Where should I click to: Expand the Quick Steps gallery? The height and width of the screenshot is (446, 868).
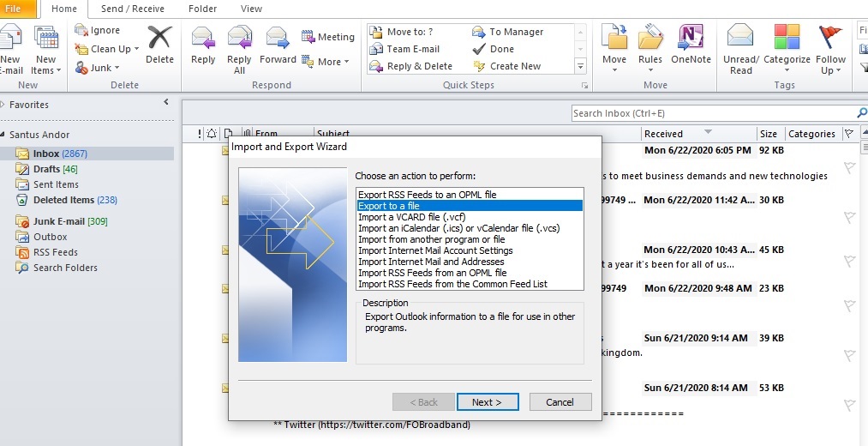580,67
